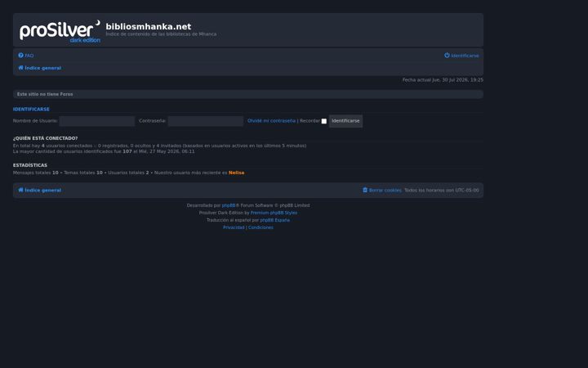Image resolution: width=588 pixels, height=368 pixels.
Task: Click the trash icon for Borrar cookies
Action: pyautogui.click(x=365, y=190)
